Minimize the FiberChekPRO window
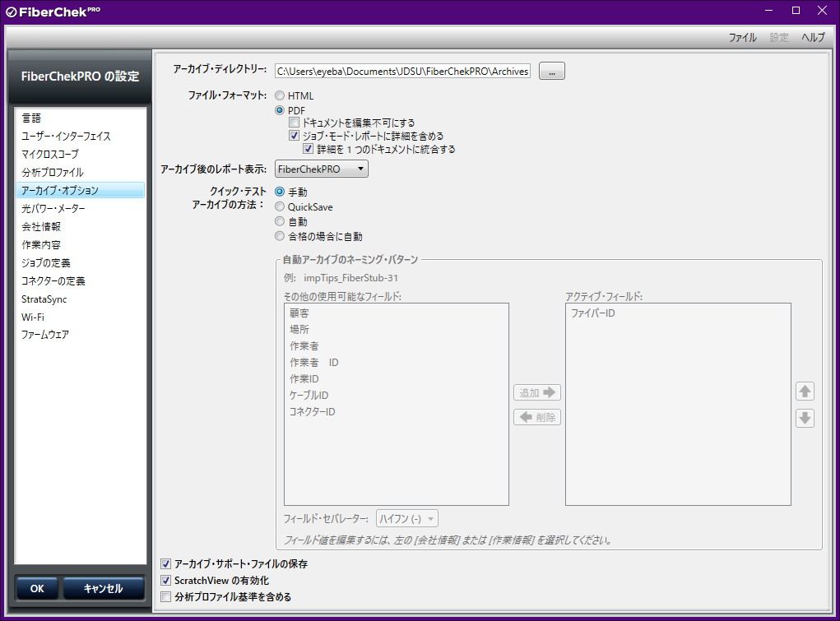Viewport: 840px width, 621px height. [769, 11]
